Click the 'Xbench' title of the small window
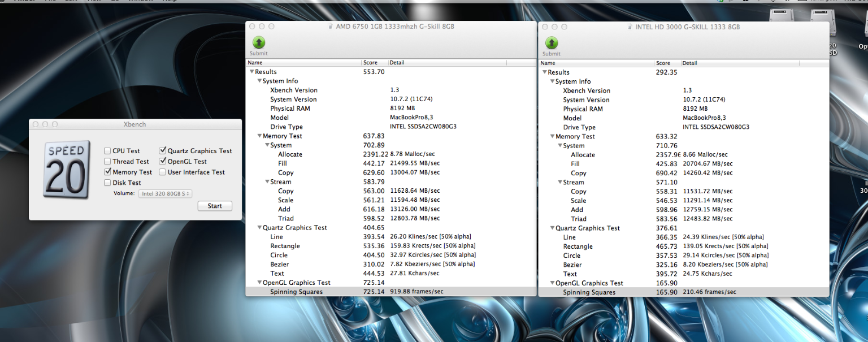 point(134,124)
